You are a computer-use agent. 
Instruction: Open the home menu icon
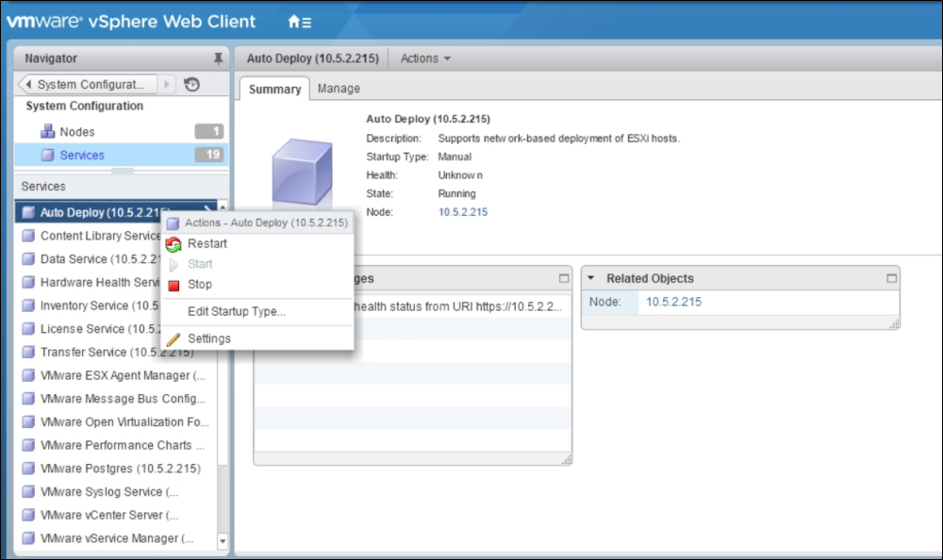pos(300,23)
